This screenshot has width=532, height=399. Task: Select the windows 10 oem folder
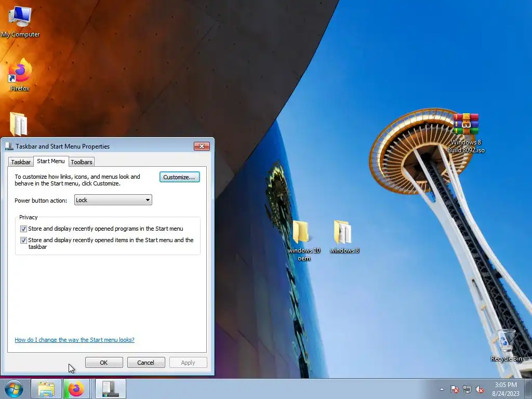(303, 241)
